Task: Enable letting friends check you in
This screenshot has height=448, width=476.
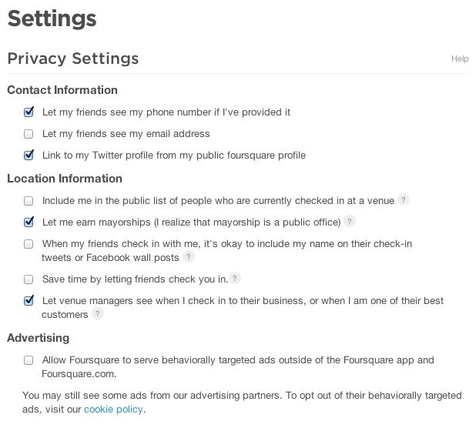Action: pos(28,279)
